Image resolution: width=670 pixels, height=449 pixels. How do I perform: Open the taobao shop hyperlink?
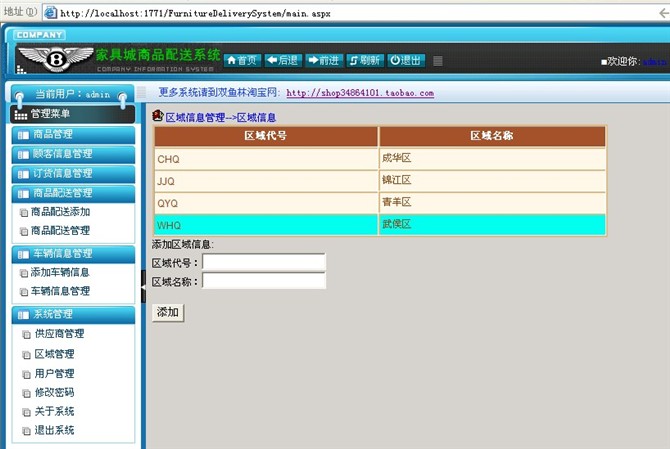coord(360,93)
